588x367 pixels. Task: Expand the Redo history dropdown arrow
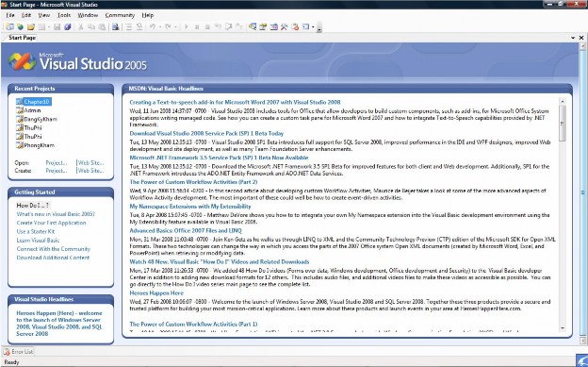(175, 26)
